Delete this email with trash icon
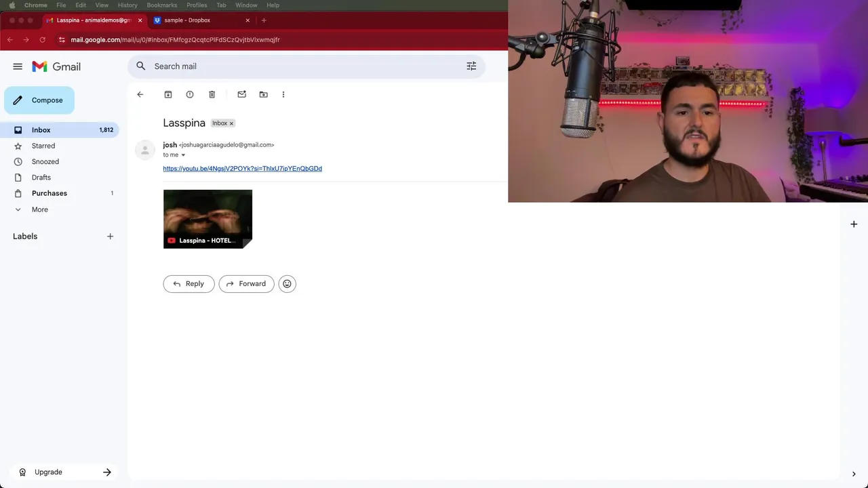The image size is (868, 488). [212, 94]
